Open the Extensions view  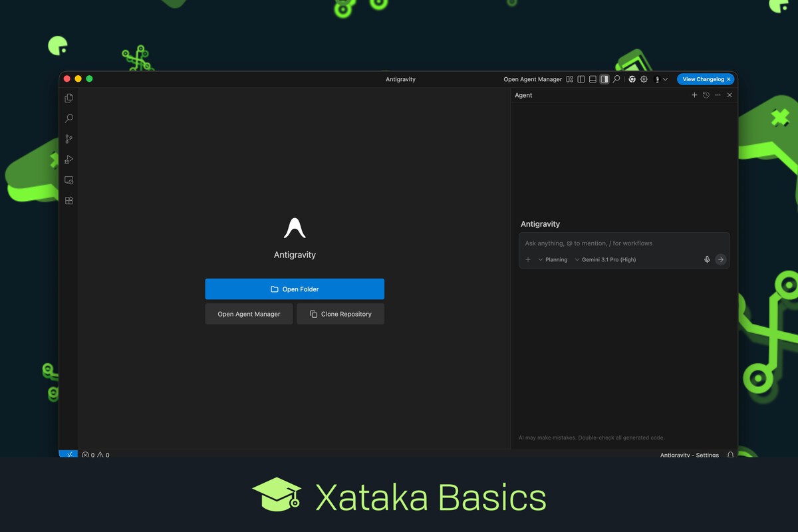pyautogui.click(x=68, y=201)
